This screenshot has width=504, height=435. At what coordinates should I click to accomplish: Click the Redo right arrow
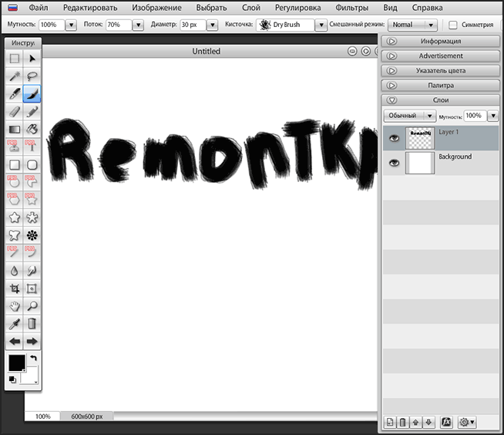point(32,342)
